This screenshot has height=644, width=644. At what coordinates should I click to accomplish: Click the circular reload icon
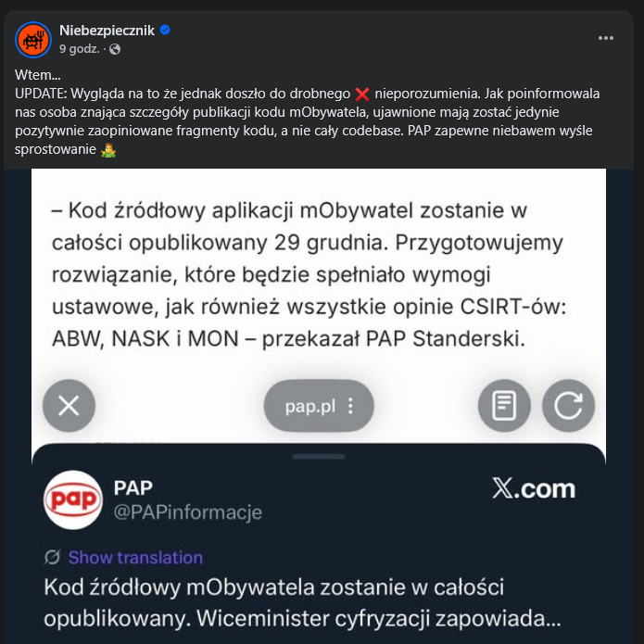568,406
